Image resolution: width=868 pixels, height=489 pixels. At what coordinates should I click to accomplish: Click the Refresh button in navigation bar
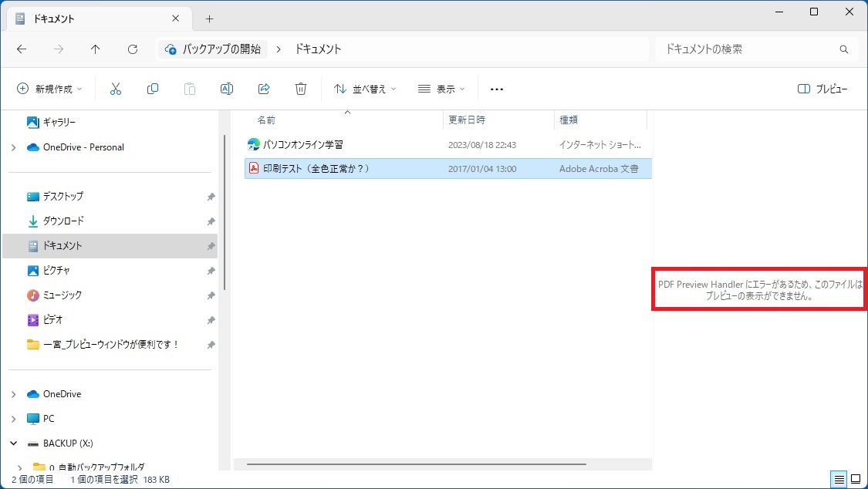pos(133,49)
